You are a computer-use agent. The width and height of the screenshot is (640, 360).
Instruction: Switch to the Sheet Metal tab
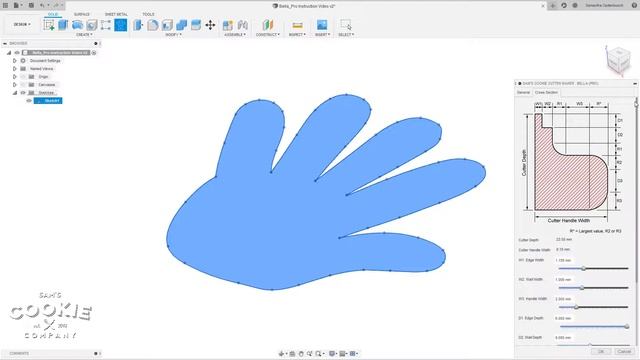(x=116, y=14)
